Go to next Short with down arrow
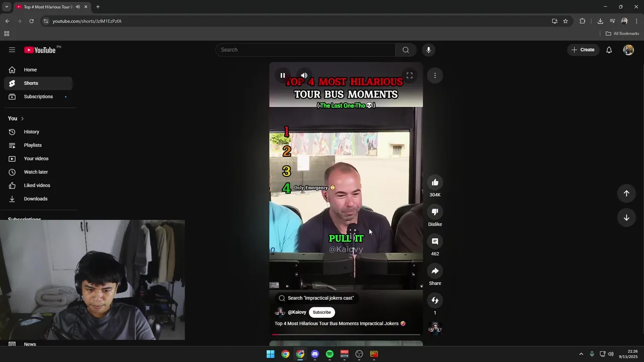 click(626, 218)
